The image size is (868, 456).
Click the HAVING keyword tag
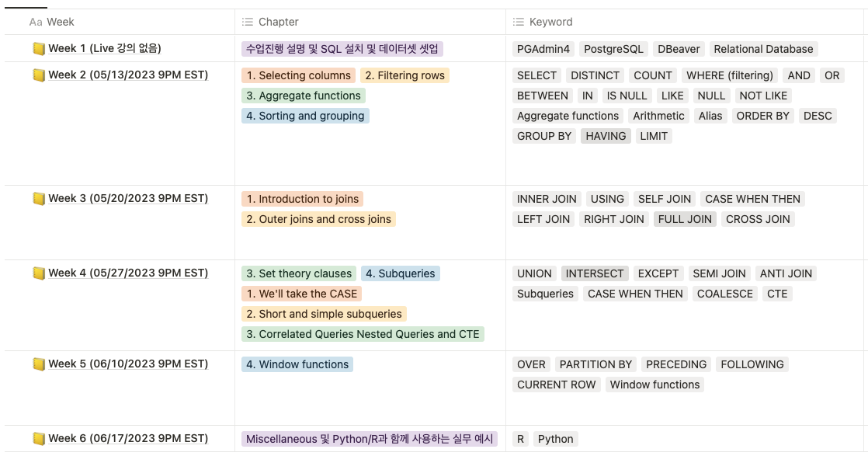click(x=606, y=136)
